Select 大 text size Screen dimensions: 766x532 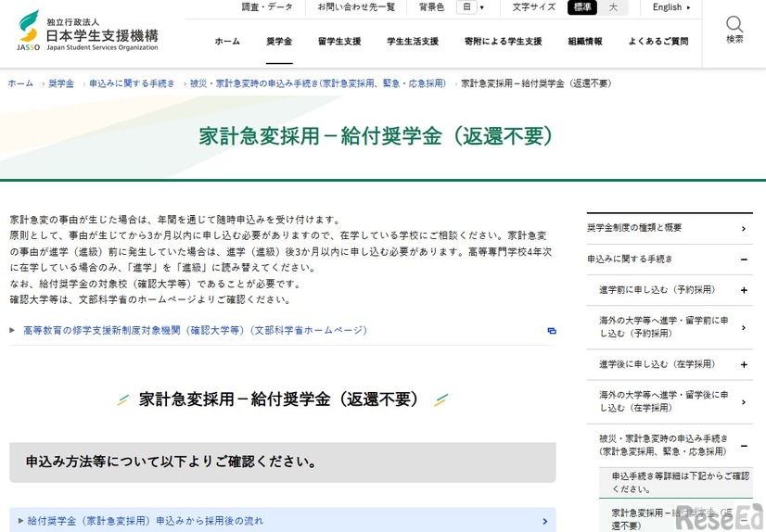tap(613, 7)
